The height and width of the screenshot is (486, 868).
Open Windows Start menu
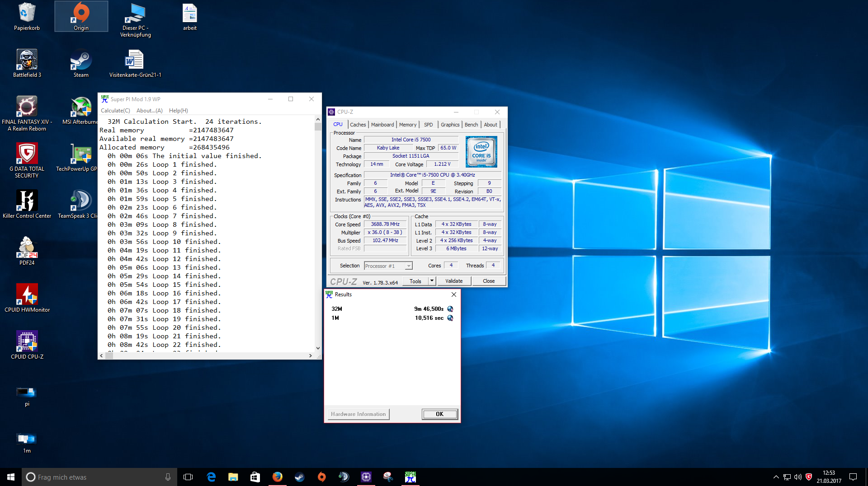(11, 477)
